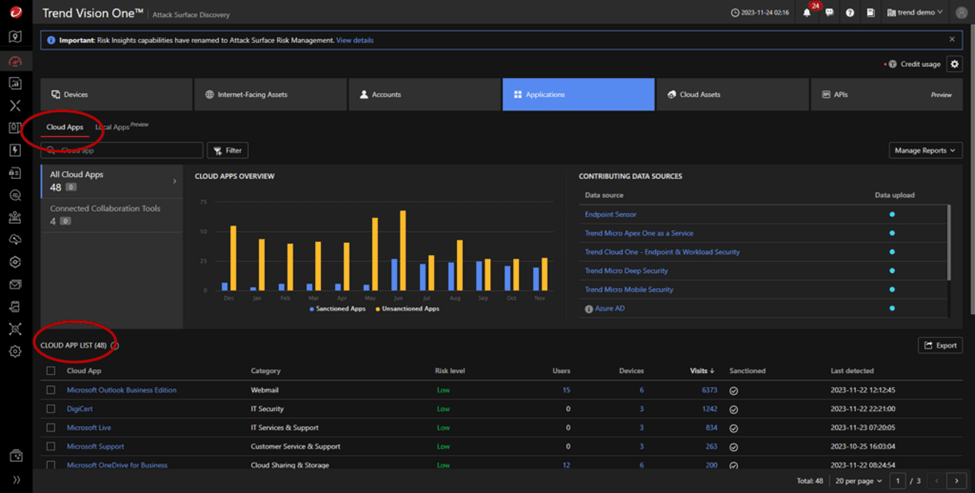Open Trend Micro Deep Security link
This screenshot has width=975, height=493.
[x=626, y=271]
